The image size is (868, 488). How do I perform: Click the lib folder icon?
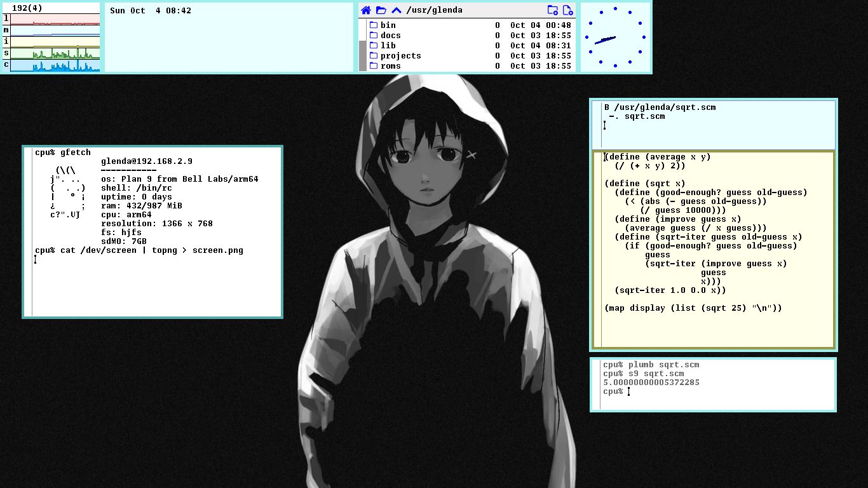click(x=373, y=45)
